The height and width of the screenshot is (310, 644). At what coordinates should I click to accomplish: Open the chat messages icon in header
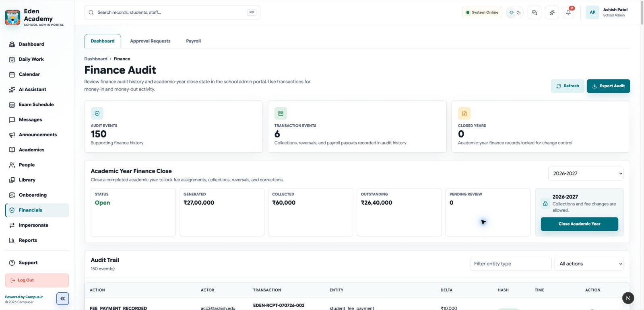534,12
